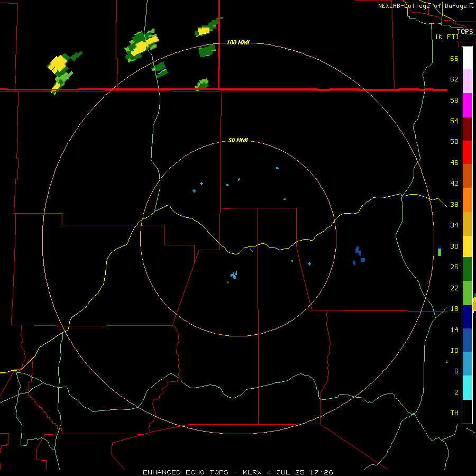
Task: Click the legend value "30"
Action: [454, 246]
